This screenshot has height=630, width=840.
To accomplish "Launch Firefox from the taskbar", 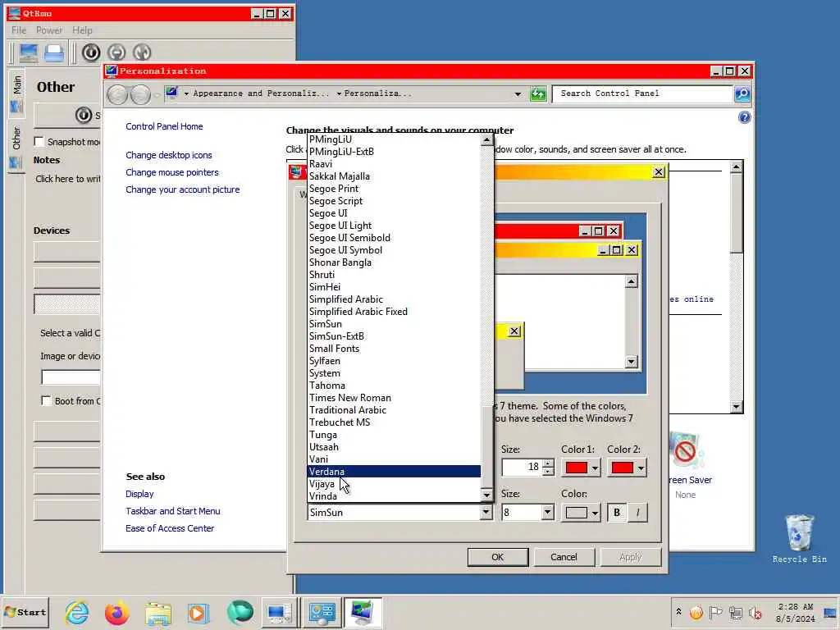I will (116, 612).
